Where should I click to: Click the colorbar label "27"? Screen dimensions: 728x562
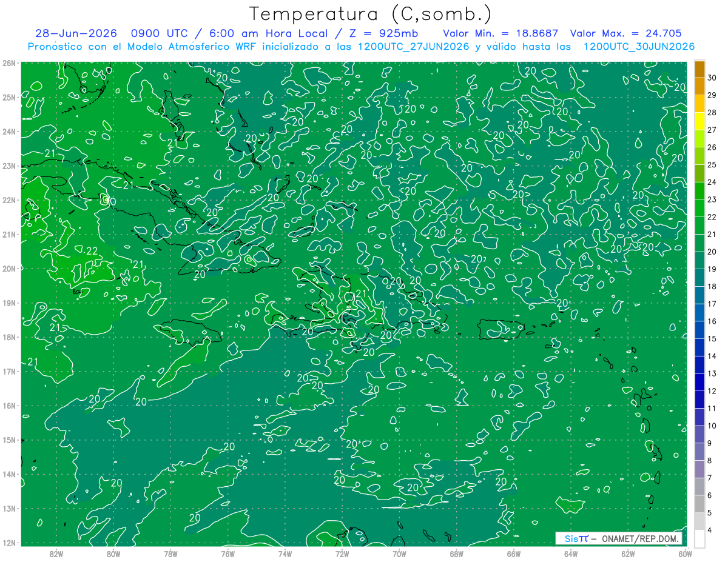click(712, 129)
